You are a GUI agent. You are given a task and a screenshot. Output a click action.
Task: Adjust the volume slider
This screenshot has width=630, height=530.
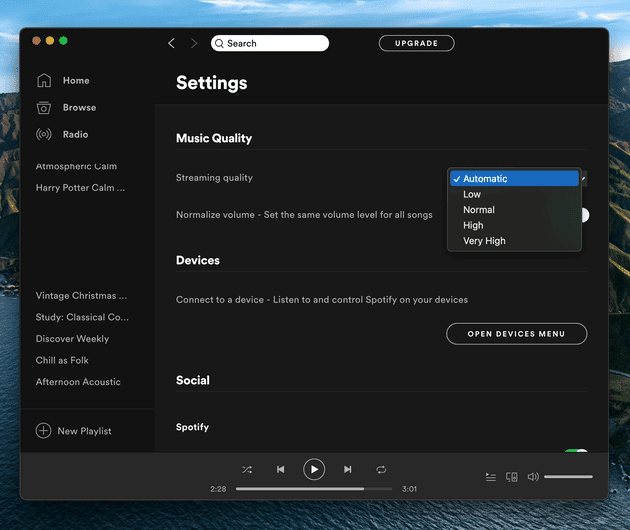click(568, 477)
